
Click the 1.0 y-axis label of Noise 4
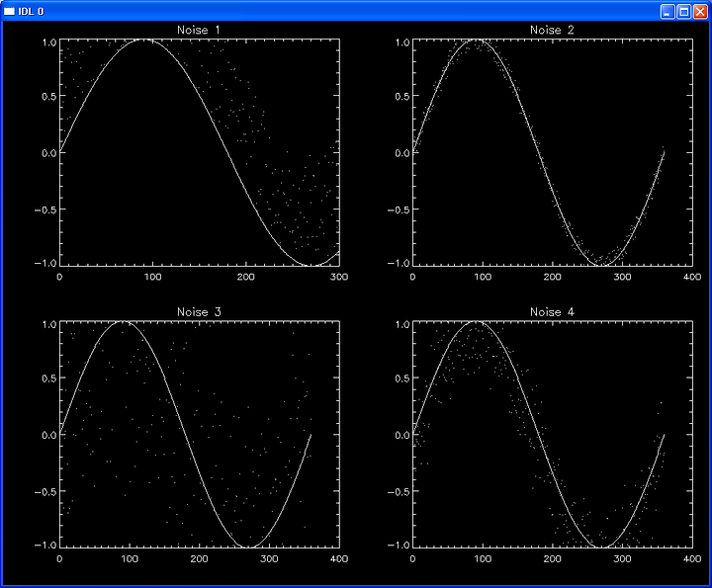pos(402,324)
